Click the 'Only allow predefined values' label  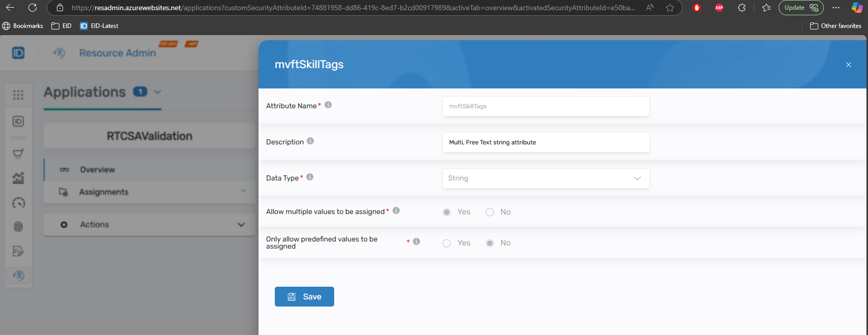tap(322, 242)
